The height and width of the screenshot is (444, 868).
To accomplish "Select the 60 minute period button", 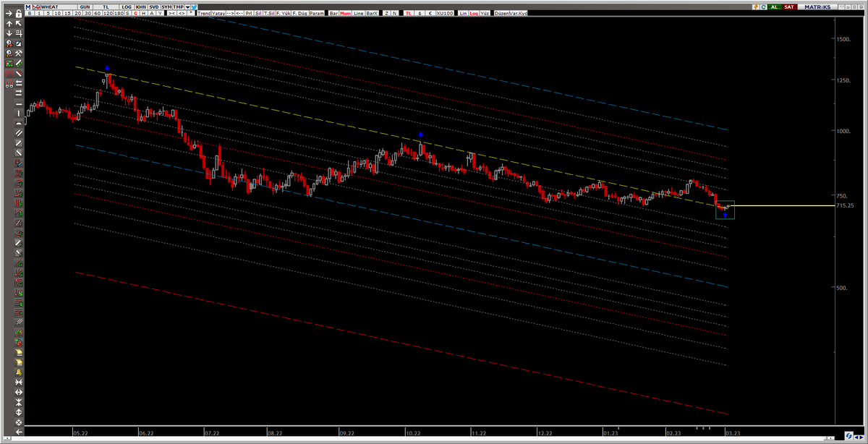I will tap(97, 14).
